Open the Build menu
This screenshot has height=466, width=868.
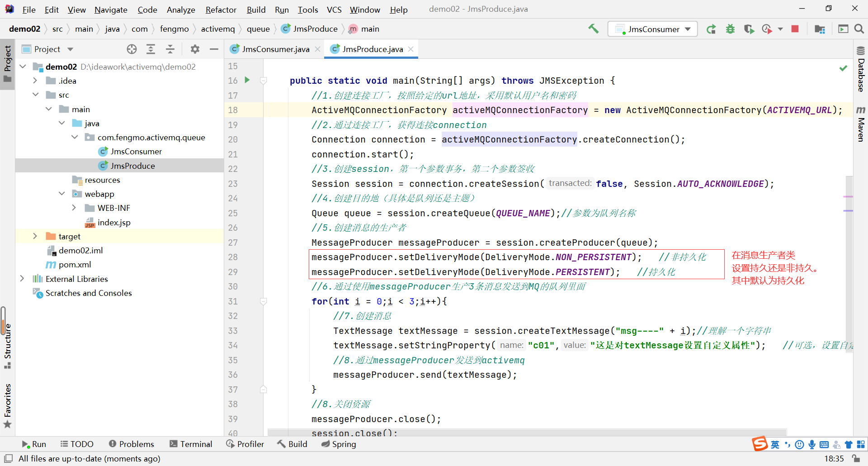256,10
